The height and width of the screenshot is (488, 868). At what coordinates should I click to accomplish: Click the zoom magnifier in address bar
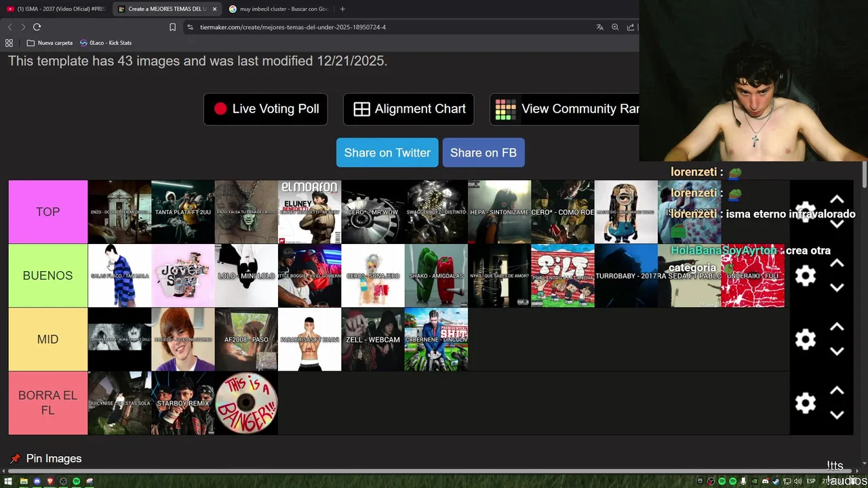pyautogui.click(x=615, y=27)
